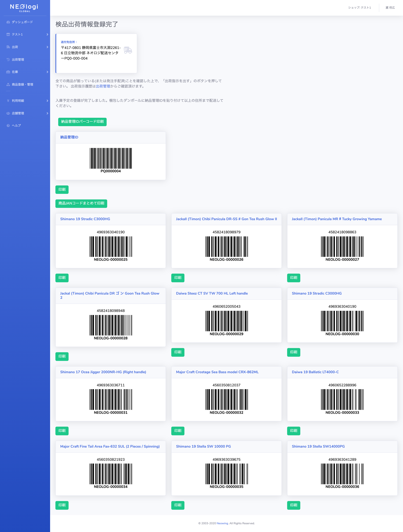The image size is (403, 532).
Task: Click the truck icon beside 出荷
Action: point(8,47)
